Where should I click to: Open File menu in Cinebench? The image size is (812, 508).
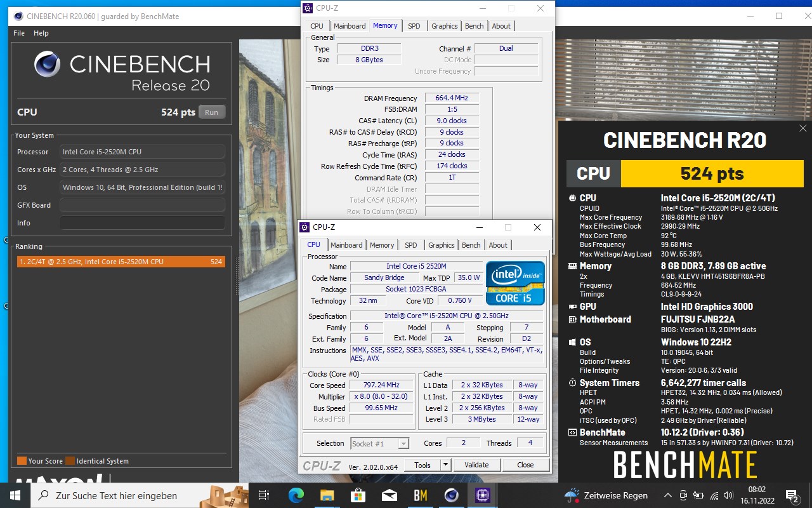coord(19,33)
